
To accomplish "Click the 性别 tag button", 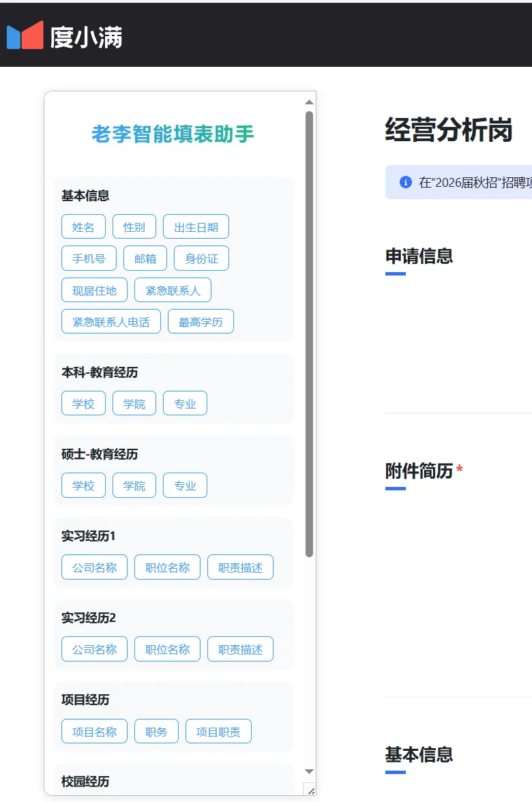I will (134, 226).
